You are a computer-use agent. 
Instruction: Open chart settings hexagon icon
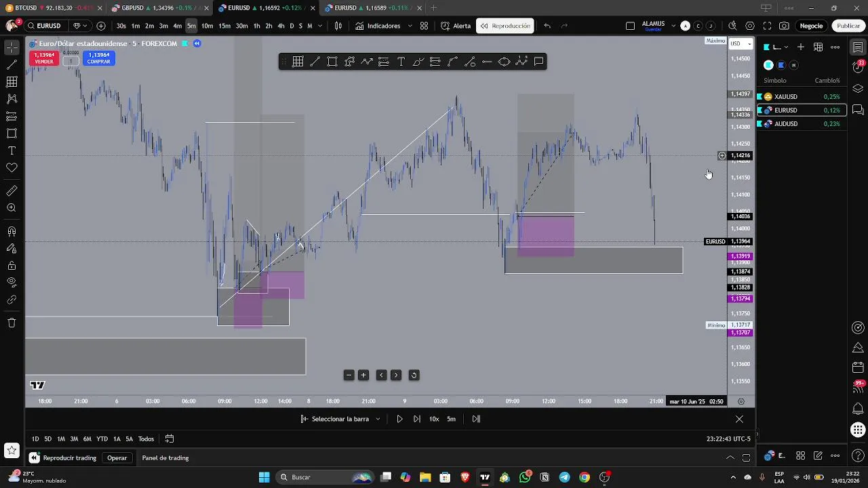[750, 26]
